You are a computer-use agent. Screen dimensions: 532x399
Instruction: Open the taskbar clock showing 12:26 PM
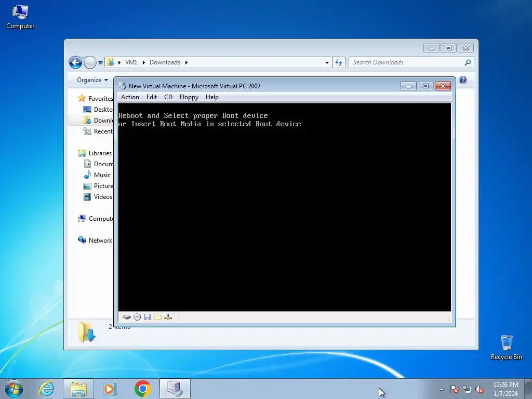pos(506,389)
